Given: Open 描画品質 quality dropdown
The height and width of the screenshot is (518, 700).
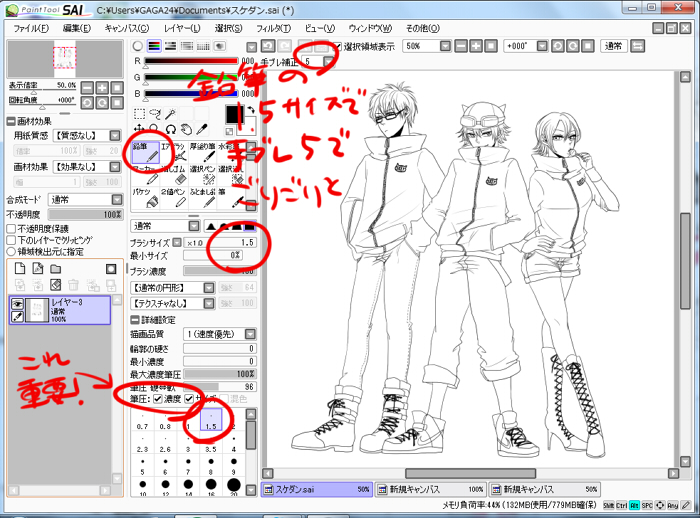Looking at the screenshot, I should click(250, 334).
